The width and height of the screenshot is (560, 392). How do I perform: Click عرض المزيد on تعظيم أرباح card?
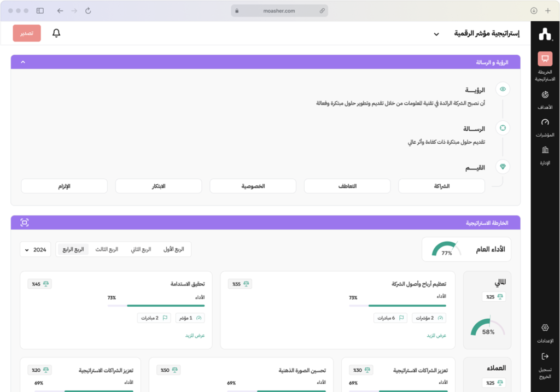pyautogui.click(x=436, y=336)
